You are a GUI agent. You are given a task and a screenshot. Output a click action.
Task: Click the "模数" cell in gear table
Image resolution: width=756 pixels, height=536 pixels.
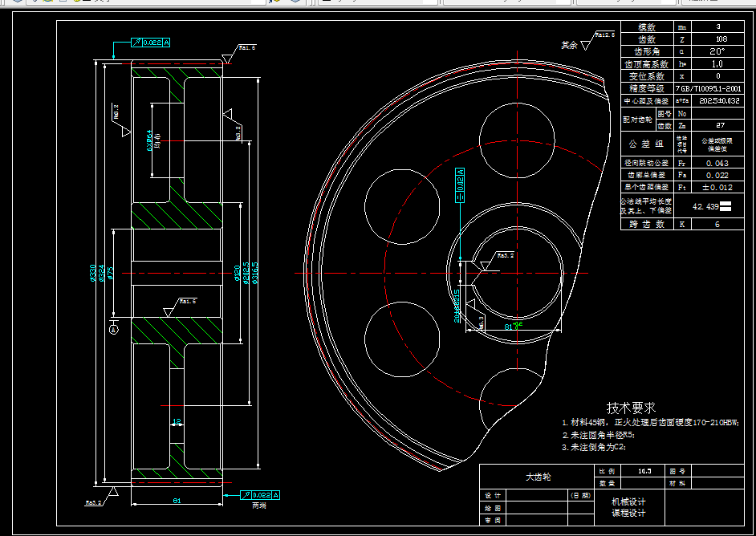click(647, 27)
